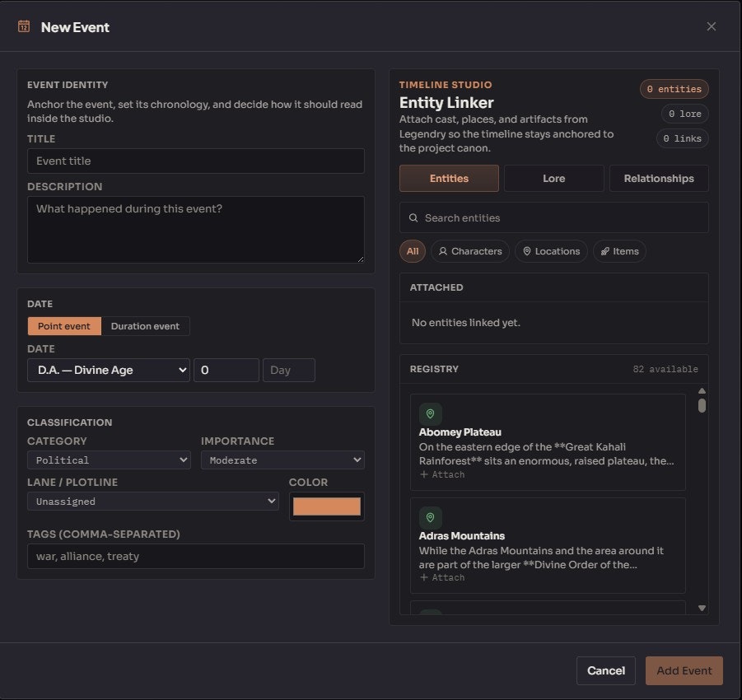Click the pin icon in Locations filter
Image resolution: width=742 pixels, height=700 pixels.
(x=527, y=251)
